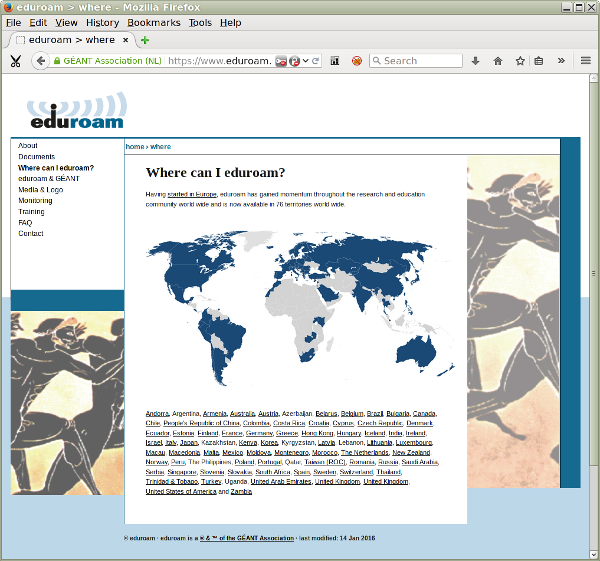The width and height of the screenshot is (600, 561).
Task: Click the blocked media icon in URL bar
Action: pos(281,61)
